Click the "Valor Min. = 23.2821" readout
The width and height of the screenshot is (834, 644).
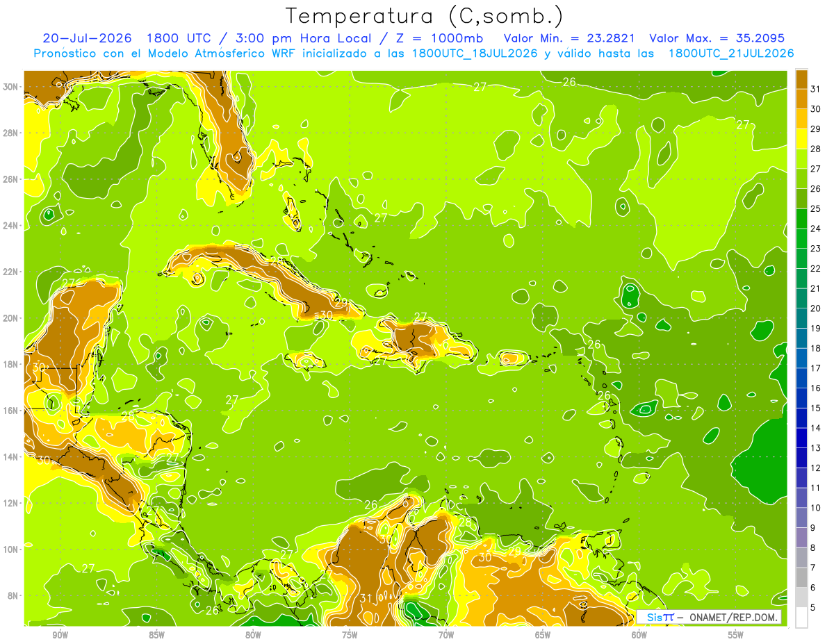tap(569, 38)
